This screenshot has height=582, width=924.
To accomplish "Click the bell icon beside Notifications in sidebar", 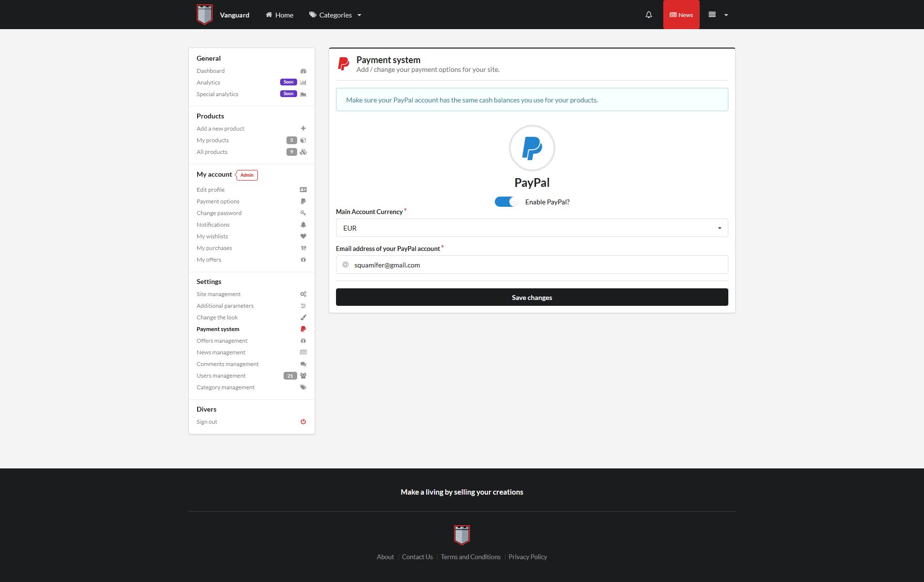I will [x=303, y=225].
